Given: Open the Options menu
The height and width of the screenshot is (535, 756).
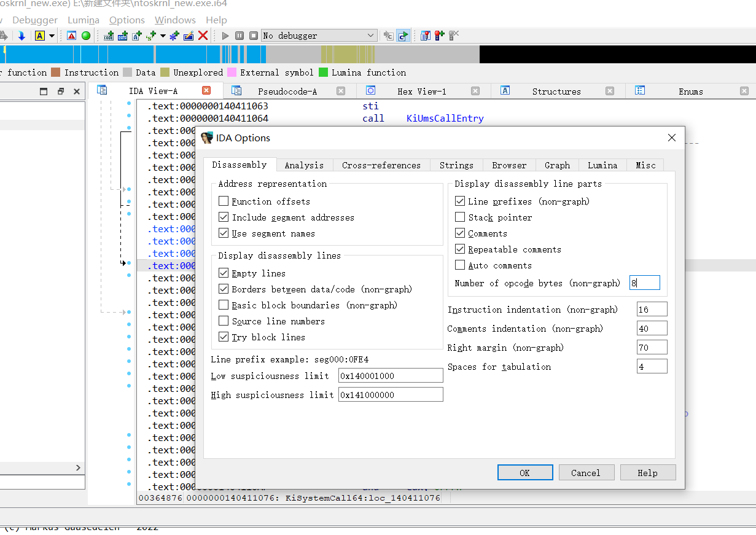Looking at the screenshot, I should [x=127, y=20].
